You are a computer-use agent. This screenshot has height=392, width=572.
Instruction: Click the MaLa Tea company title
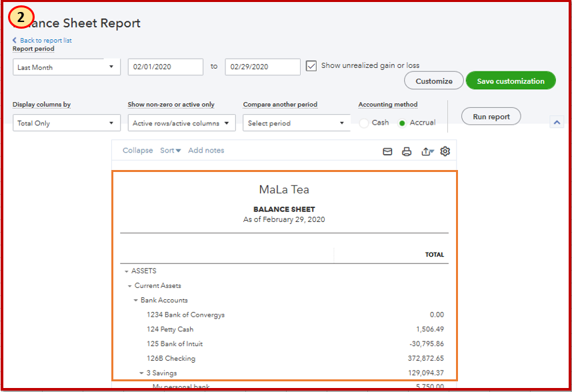tap(284, 189)
